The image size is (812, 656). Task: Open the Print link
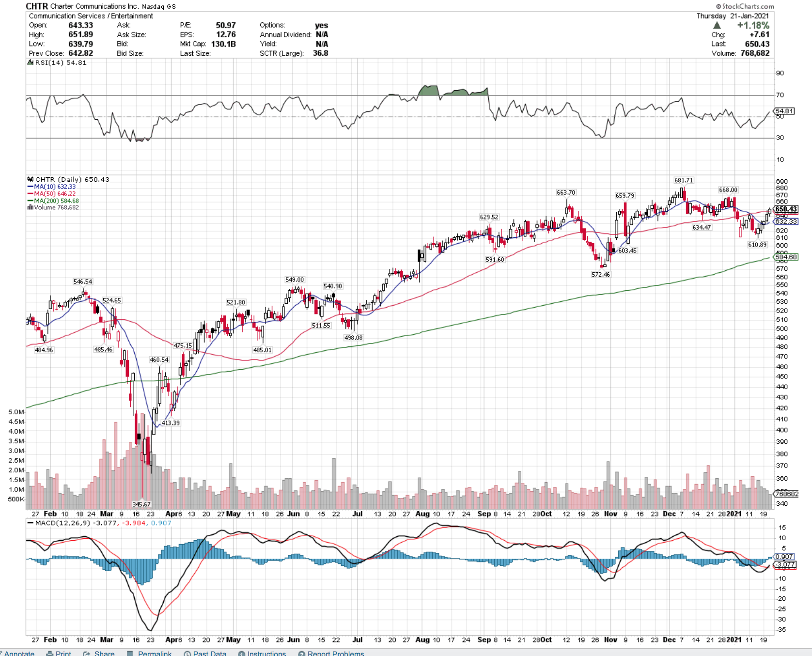[x=63, y=653]
